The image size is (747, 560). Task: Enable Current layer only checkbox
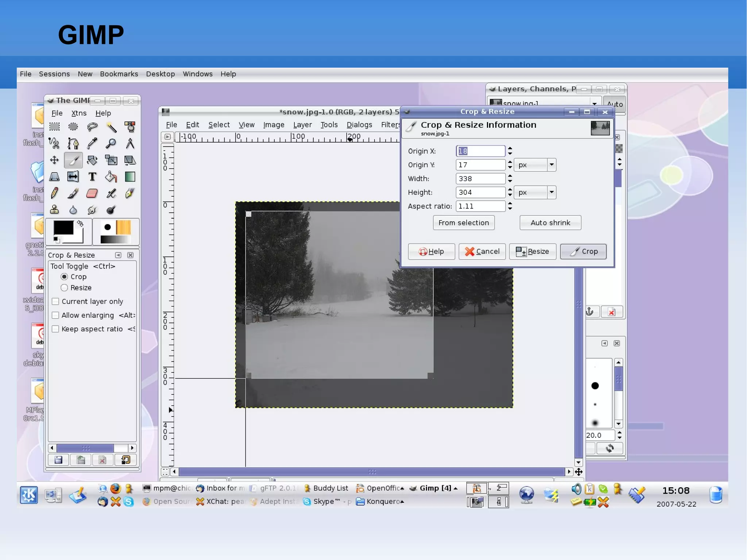coord(55,301)
